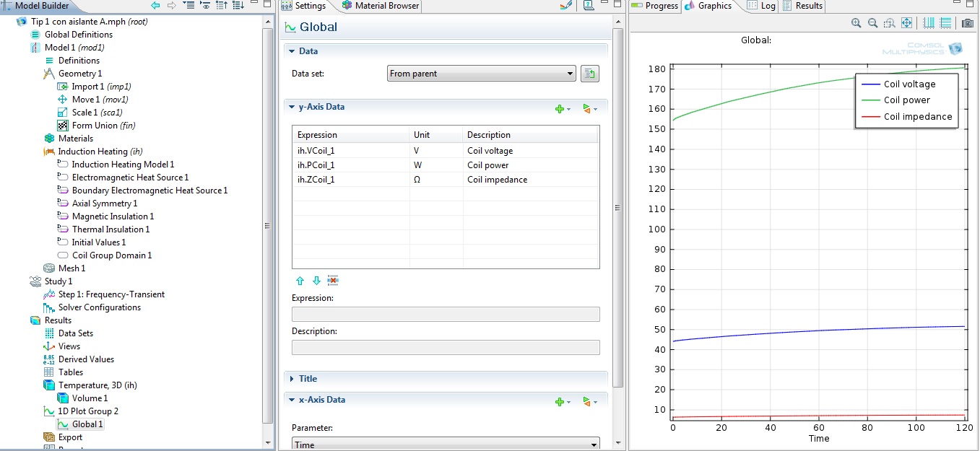Toggle x-axis log scale in Graphics toolbar
980x451 pixels.
[929, 23]
